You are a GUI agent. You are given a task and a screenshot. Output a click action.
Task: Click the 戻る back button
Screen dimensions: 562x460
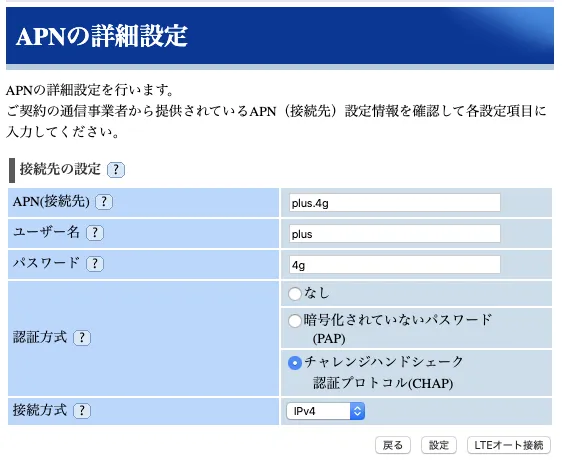coord(393,445)
